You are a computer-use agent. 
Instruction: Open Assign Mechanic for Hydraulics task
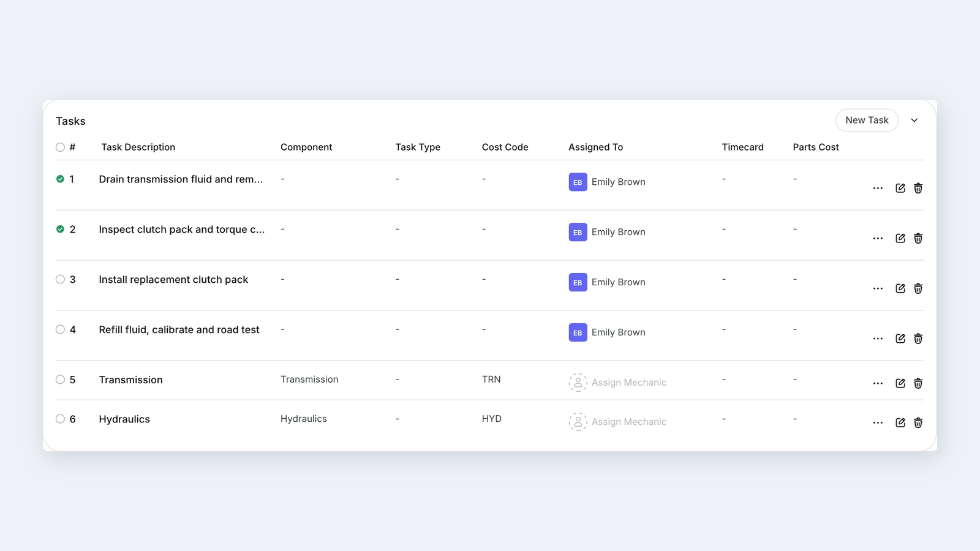617,422
